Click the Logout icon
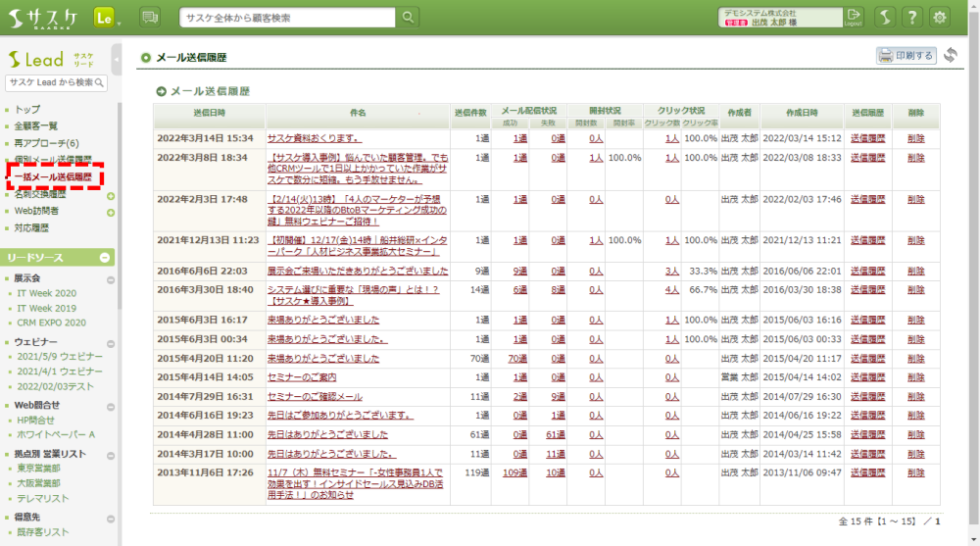Image resolution: width=980 pixels, height=546 pixels. [855, 18]
